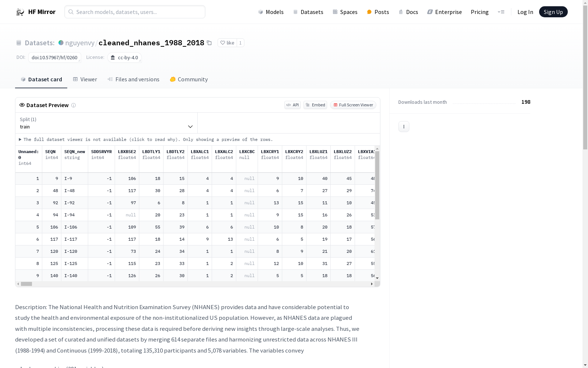Open the more-options list icon in navbar

coord(501,12)
